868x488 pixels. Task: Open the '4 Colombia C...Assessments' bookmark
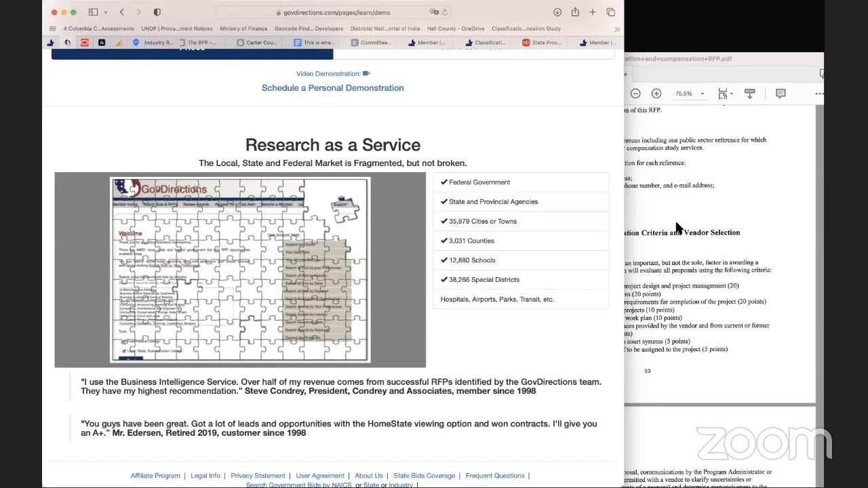click(x=99, y=28)
